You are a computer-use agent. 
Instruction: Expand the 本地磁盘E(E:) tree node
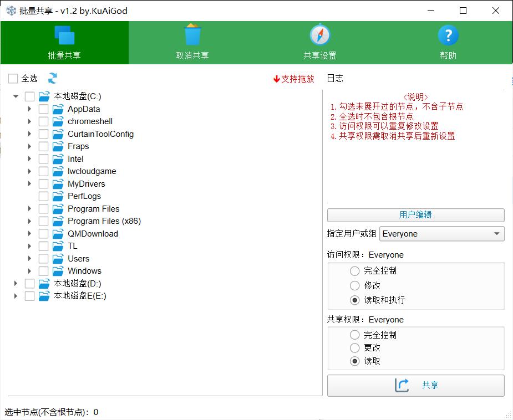(x=16, y=296)
